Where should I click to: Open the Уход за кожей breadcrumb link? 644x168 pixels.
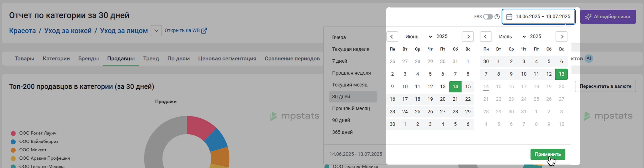(68, 31)
